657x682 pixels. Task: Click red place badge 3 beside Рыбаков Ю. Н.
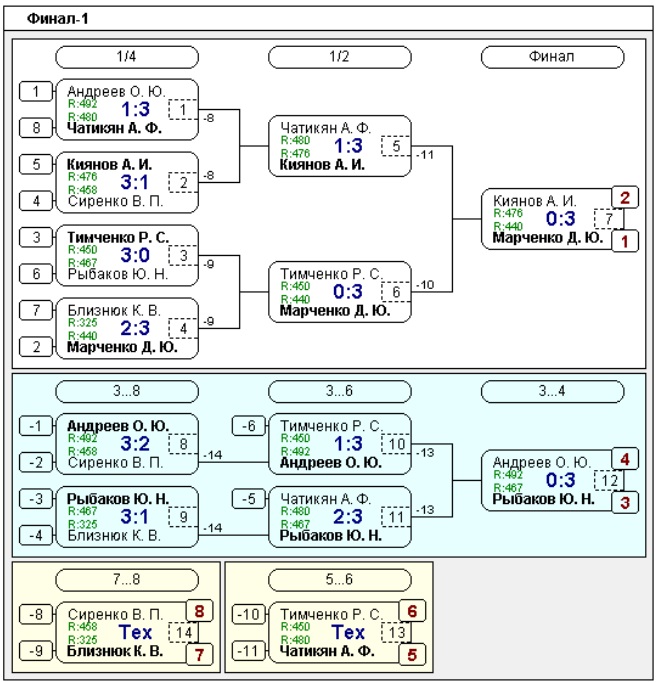625,502
